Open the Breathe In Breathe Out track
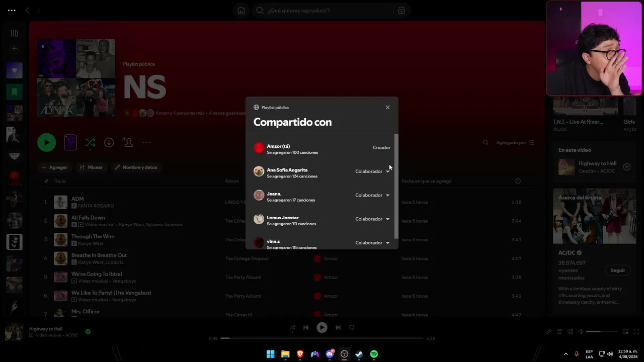Viewport: 644px width, 362px height. tap(99, 255)
